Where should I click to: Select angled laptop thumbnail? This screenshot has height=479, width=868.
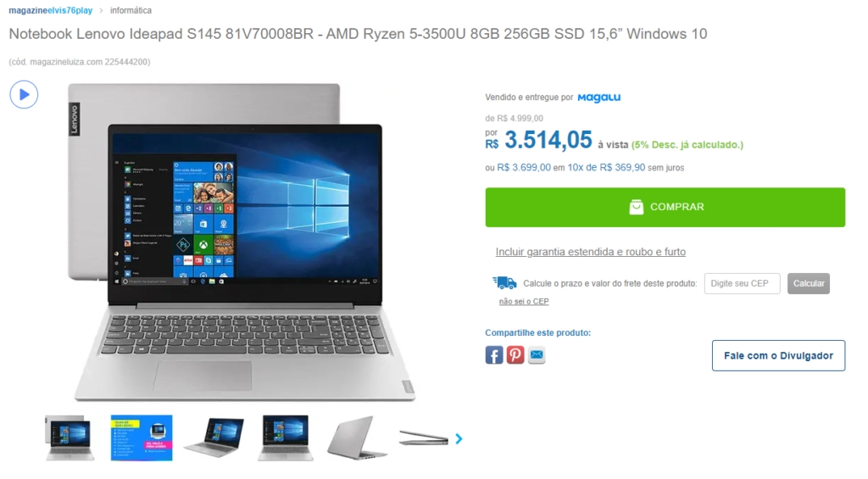214,438
